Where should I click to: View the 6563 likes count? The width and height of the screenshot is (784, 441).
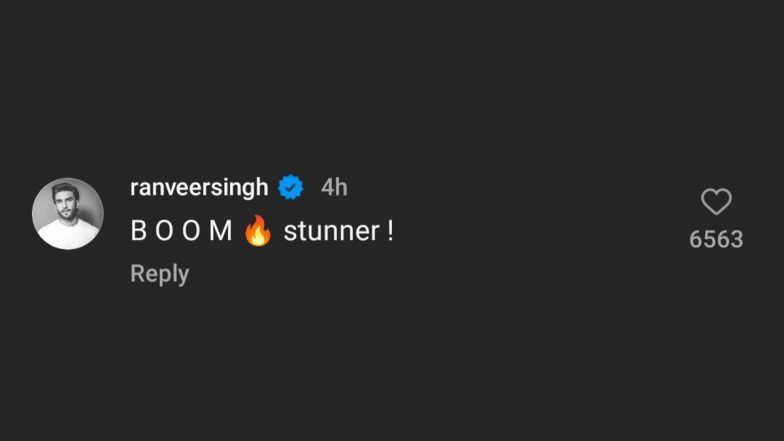(x=716, y=239)
